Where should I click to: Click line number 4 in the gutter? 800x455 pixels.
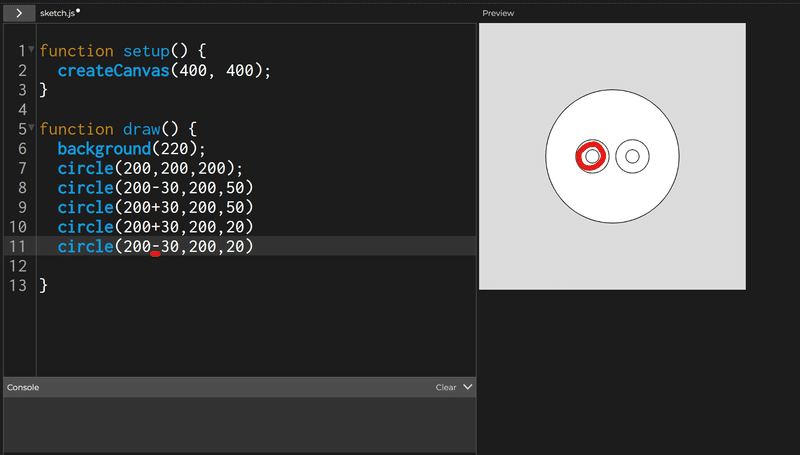pyautogui.click(x=22, y=110)
